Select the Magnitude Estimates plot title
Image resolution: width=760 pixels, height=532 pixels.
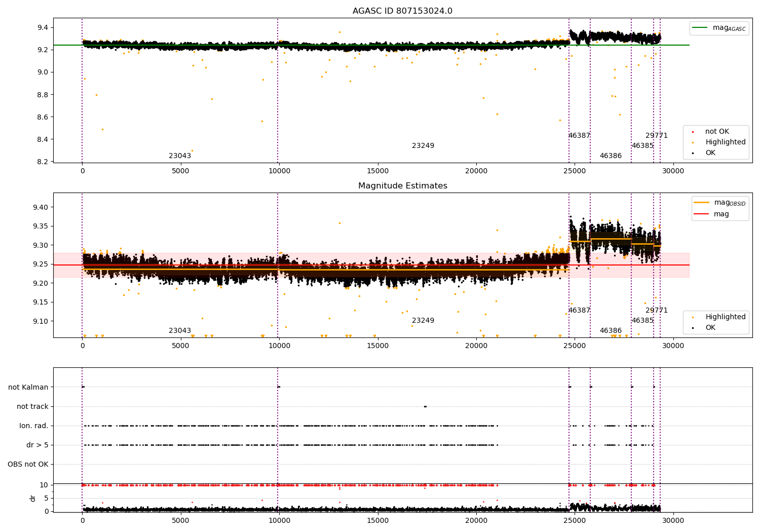pyautogui.click(x=402, y=186)
